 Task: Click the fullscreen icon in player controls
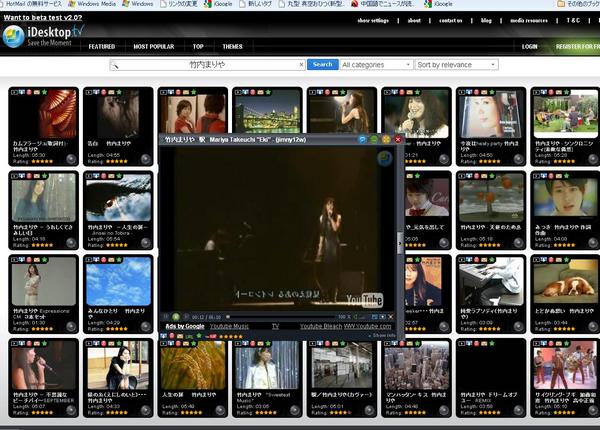point(382,317)
